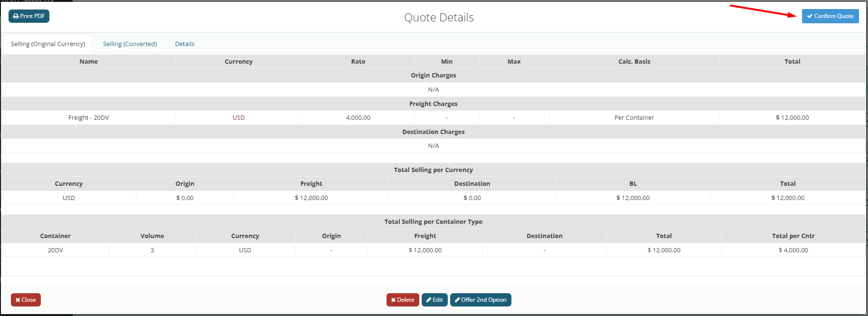Screen dimensions: 868x316
Task: Click the Total Selling per Currency heading
Action: [x=433, y=170]
